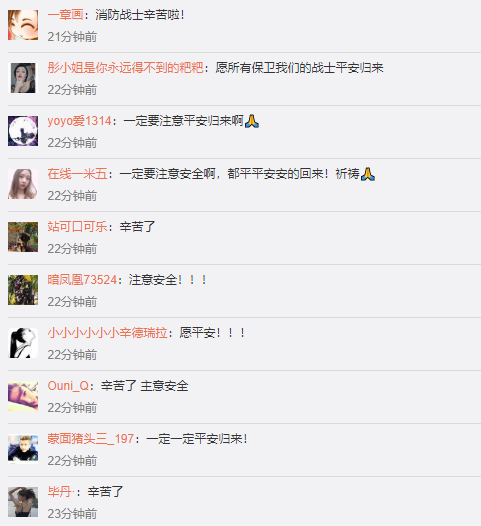This screenshot has width=481, height=526.
Task: Visit profile of 站可口可乐
Action: point(77,227)
